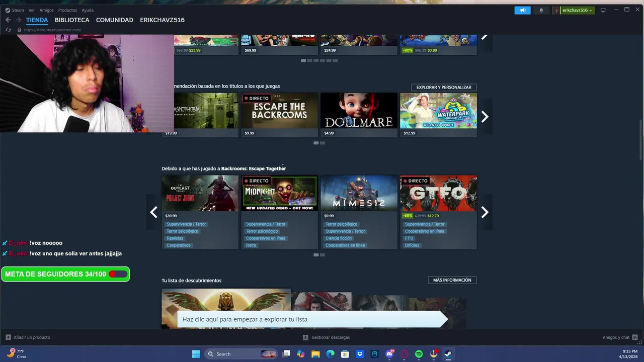The width and height of the screenshot is (644, 362).
Task: Switch to Big Picture mode monitor icon
Action: click(x=603, y=10)
